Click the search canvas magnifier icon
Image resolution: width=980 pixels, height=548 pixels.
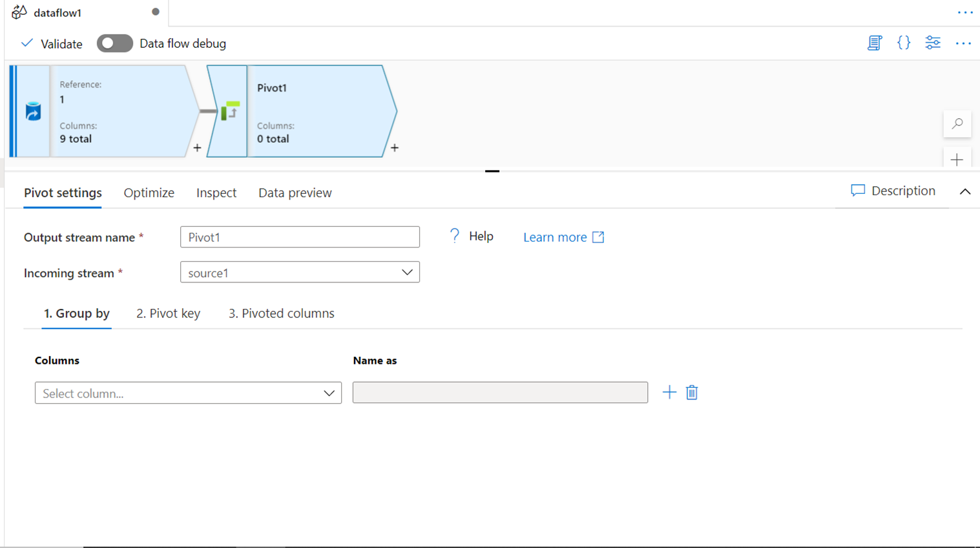957,124
